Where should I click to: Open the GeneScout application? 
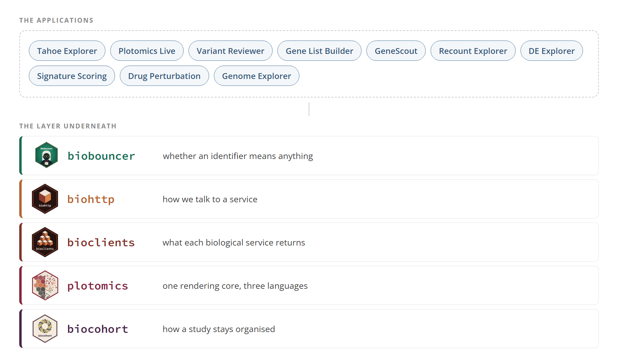point(396,51)
